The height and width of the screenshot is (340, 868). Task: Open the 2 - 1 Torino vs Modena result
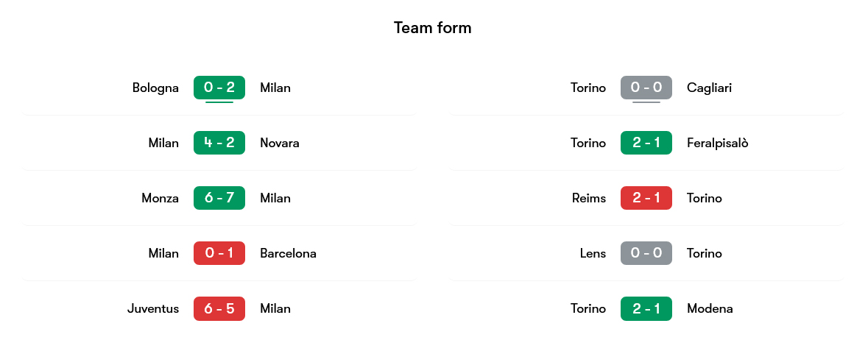(646, 308)
